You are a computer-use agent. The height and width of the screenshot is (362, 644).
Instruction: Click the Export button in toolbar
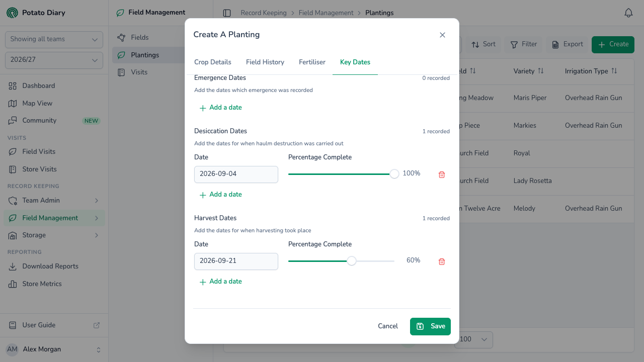[x=568, y=44]
